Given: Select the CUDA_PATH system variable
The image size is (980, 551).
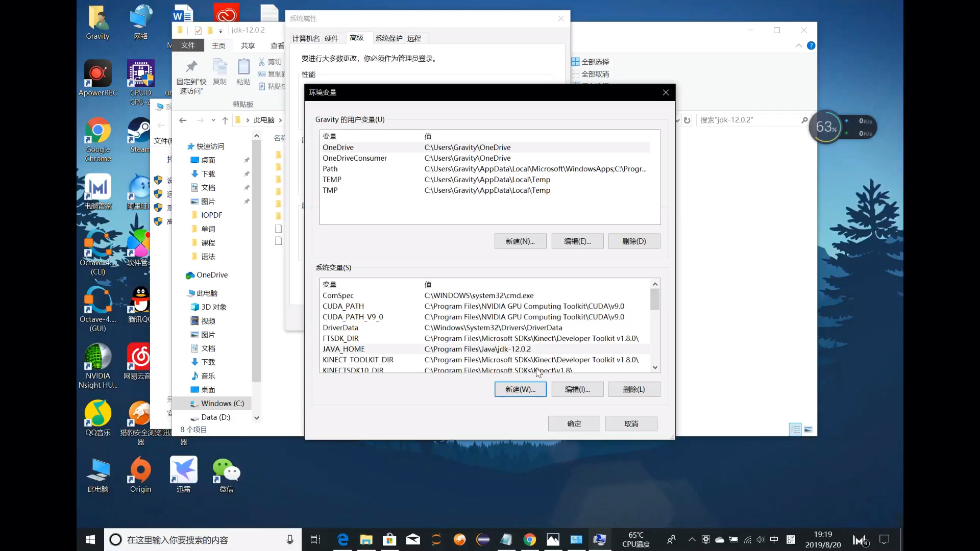Looking at the screenshot, I should coord(344,306).
